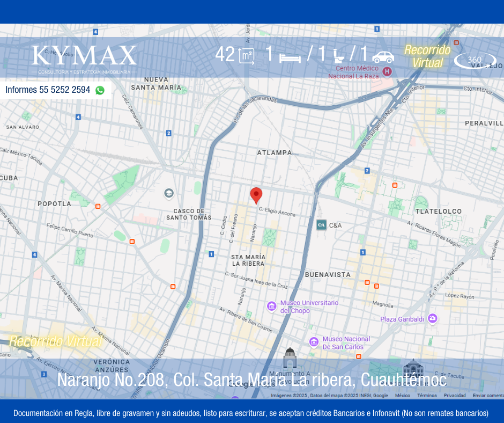The width and height of the screenshot is (504, 423).
Task: Click the Naranjo No.208 address banner
Action: point(251,380)
